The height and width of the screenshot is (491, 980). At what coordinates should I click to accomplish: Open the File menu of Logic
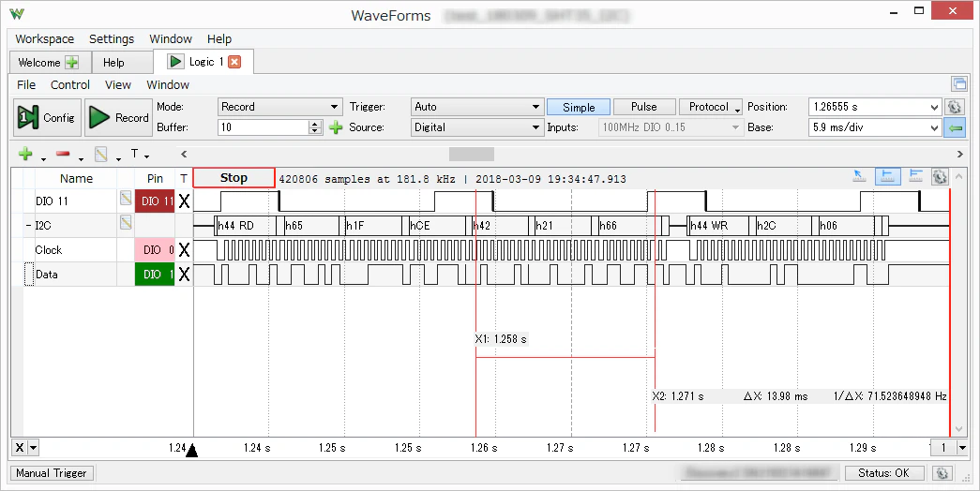26,85
